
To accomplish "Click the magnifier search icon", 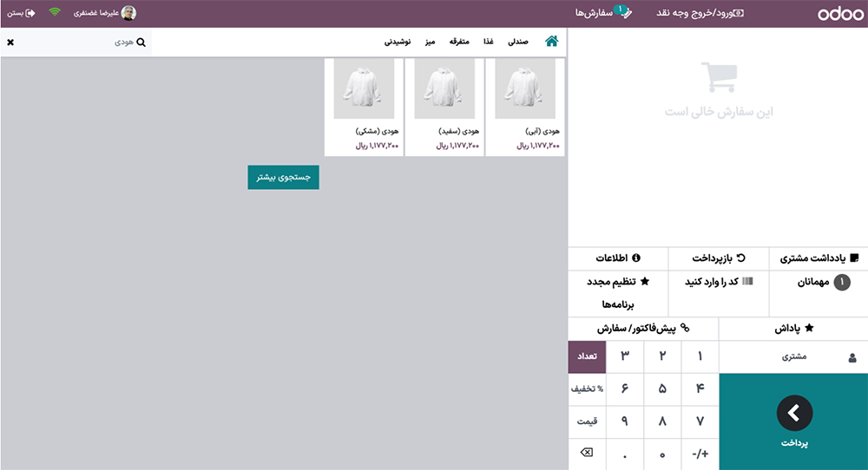I will [x=141, y=42].
